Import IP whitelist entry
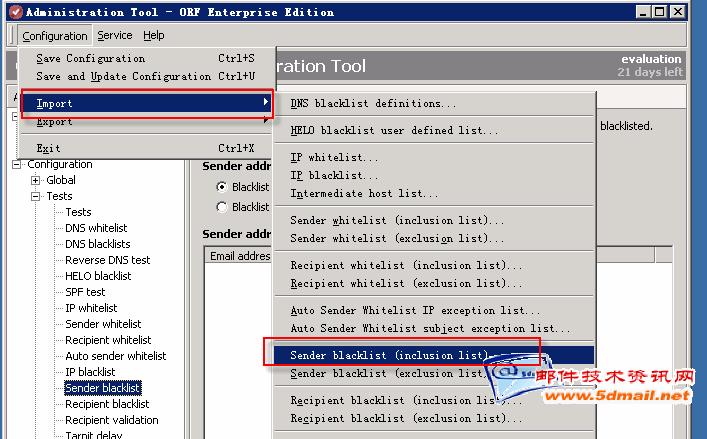Screen dimensions: 707x439 click(x=334, y=158)
